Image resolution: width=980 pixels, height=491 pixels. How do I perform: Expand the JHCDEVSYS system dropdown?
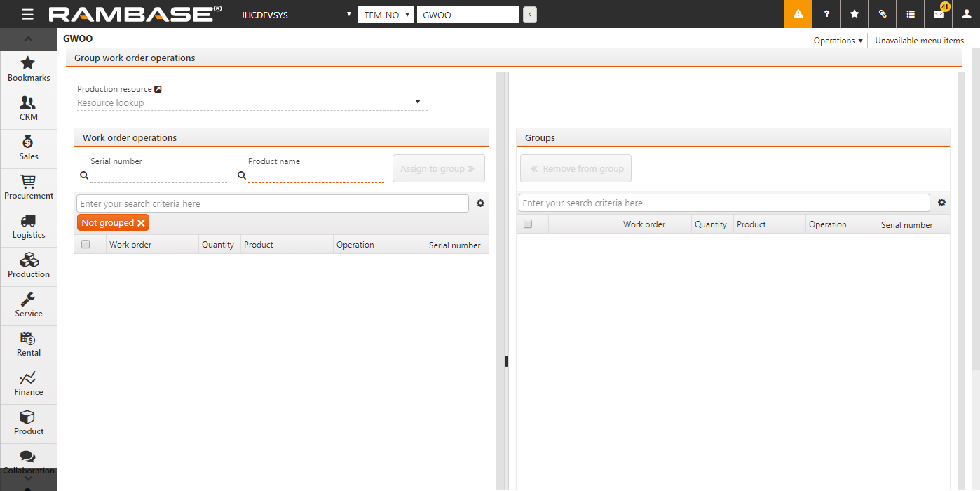pyautogui.click(x=295, y=15)
